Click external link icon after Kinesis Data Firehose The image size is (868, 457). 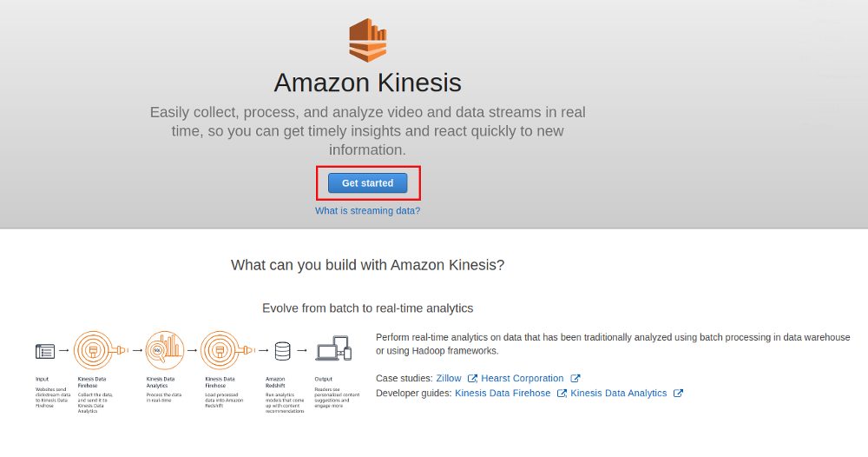point(562,394)
